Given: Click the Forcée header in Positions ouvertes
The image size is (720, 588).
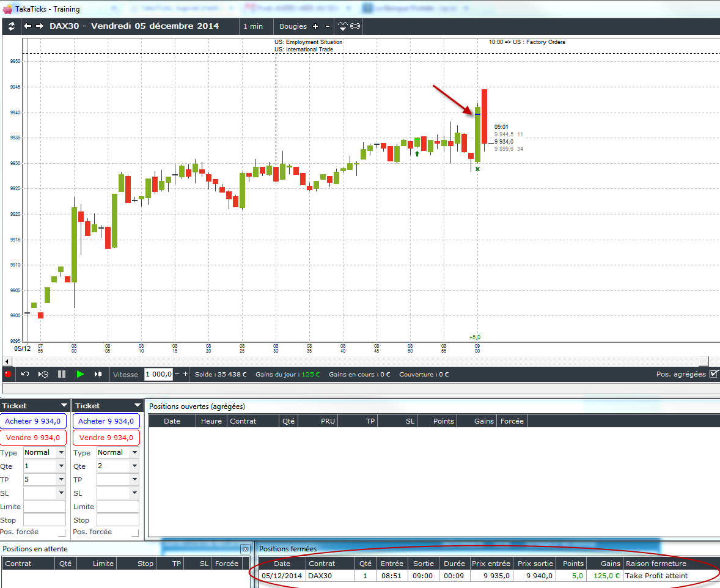Looking at the screenshot, I should (x=512, y=421).
